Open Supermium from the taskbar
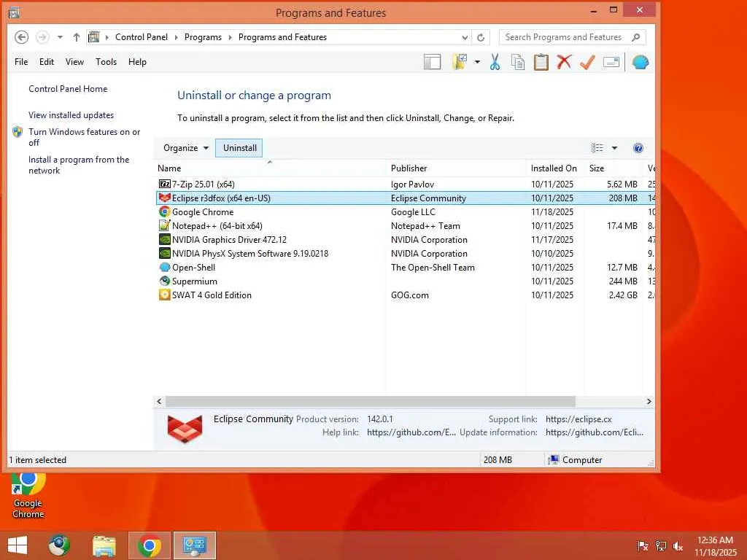This screenshot has height=560, width=747. (58, 545)
